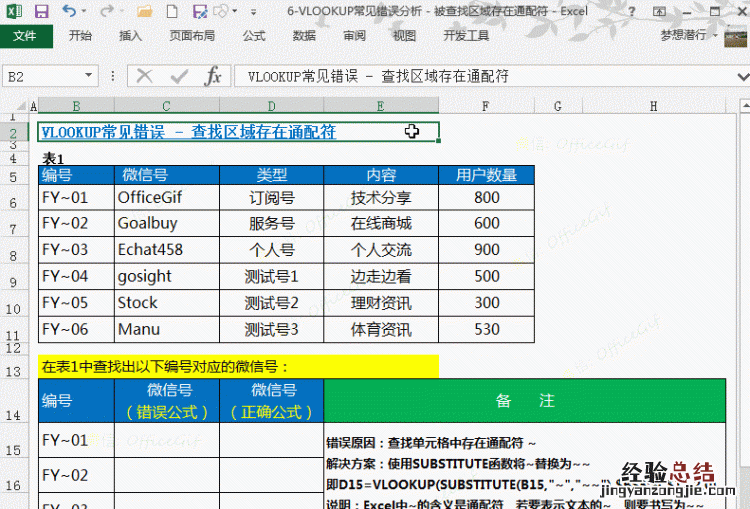Select the OfficeGif cell in table

166,197
